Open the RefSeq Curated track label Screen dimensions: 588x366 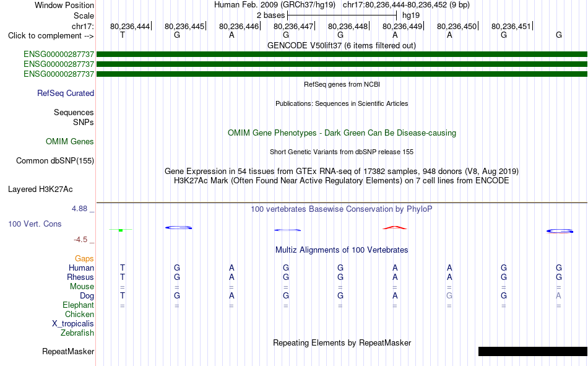tap(66, 93)
